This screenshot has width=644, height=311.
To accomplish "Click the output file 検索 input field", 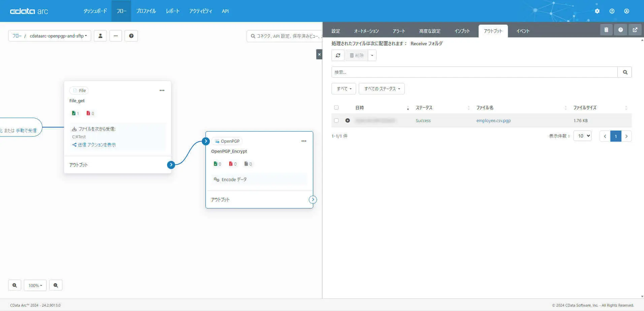I will (x=475, y=72).
